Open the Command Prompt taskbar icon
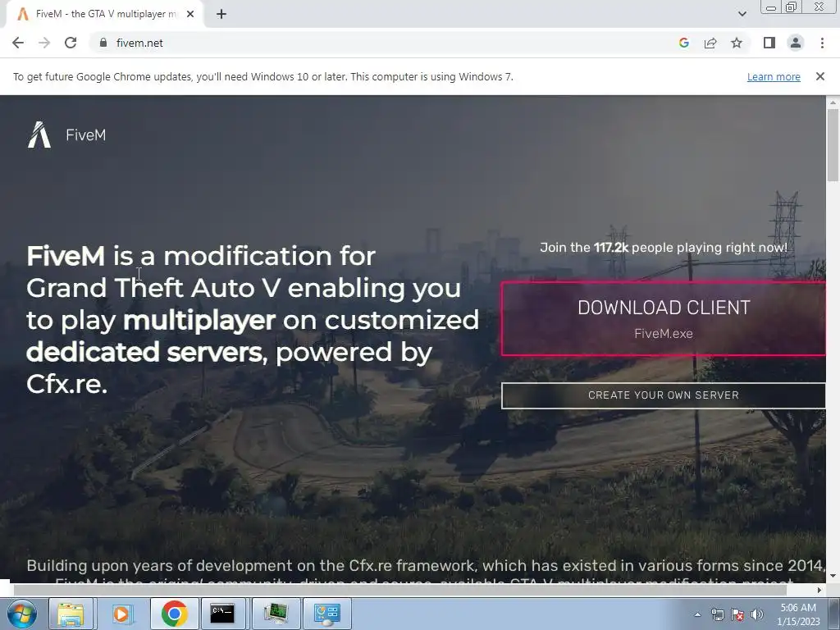This screenshot has height=630, width=840. point(222,614)
